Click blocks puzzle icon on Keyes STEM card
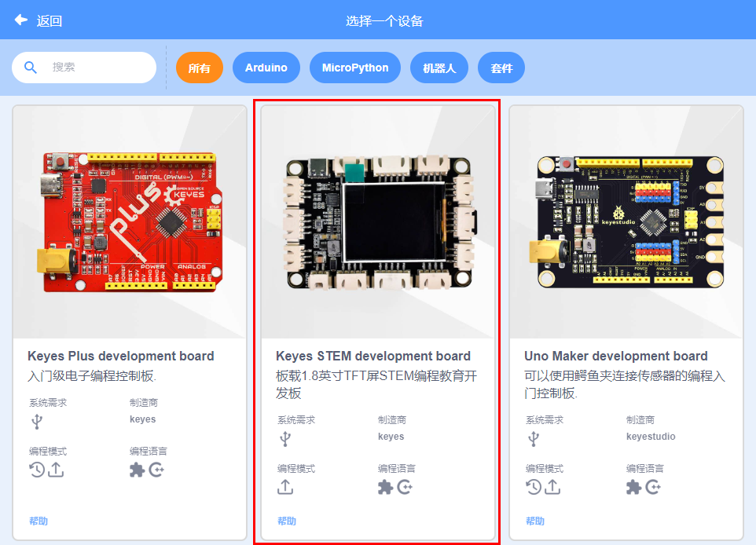This screenshot has width=756, height=545. click(385, 487)
